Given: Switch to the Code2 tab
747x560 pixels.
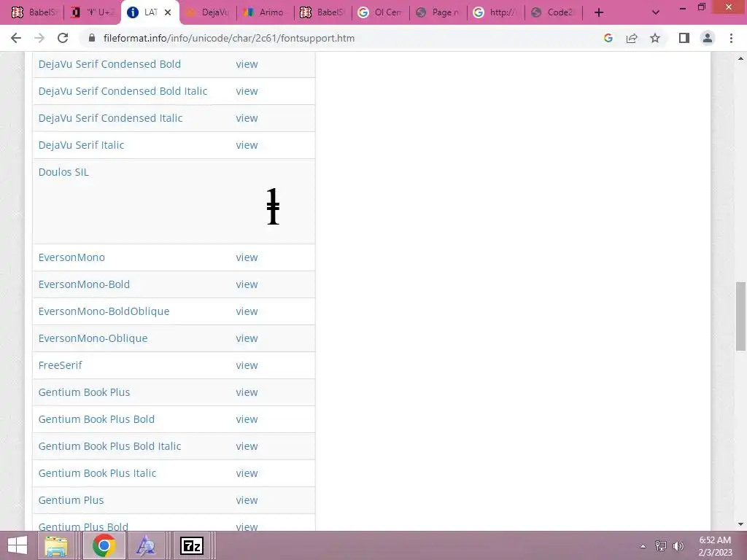Looking at the screenshot, I should pos(554,12).
